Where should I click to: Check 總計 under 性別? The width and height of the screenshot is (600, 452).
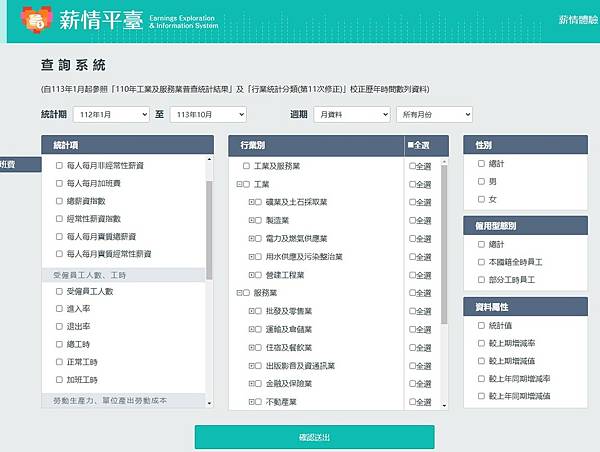pyautogui.click(x=481, y=163)
